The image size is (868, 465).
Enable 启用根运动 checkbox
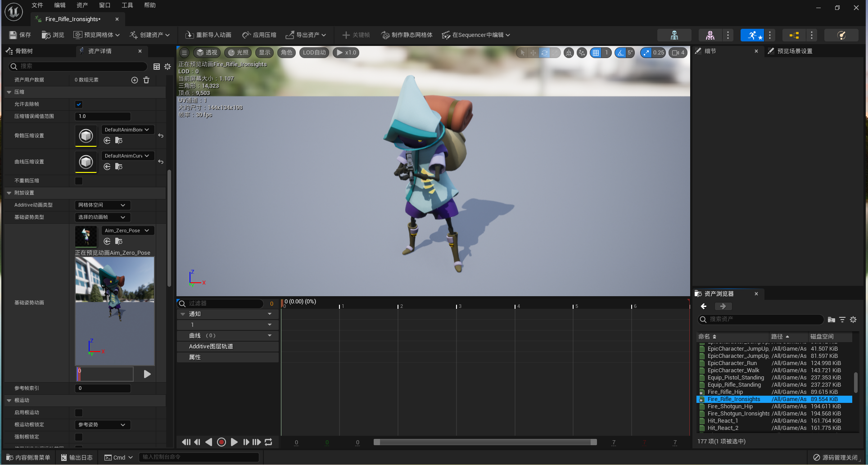tap(79, 413)
